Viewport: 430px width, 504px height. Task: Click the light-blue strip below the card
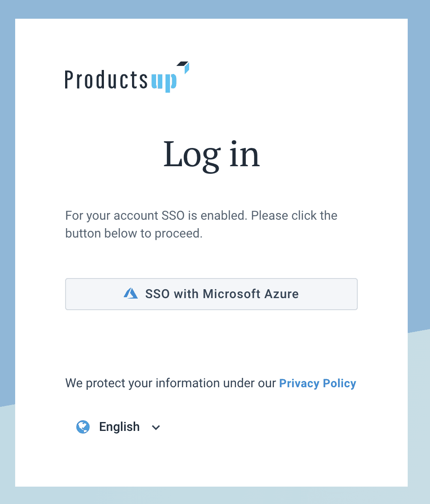(x=214, y=496)
